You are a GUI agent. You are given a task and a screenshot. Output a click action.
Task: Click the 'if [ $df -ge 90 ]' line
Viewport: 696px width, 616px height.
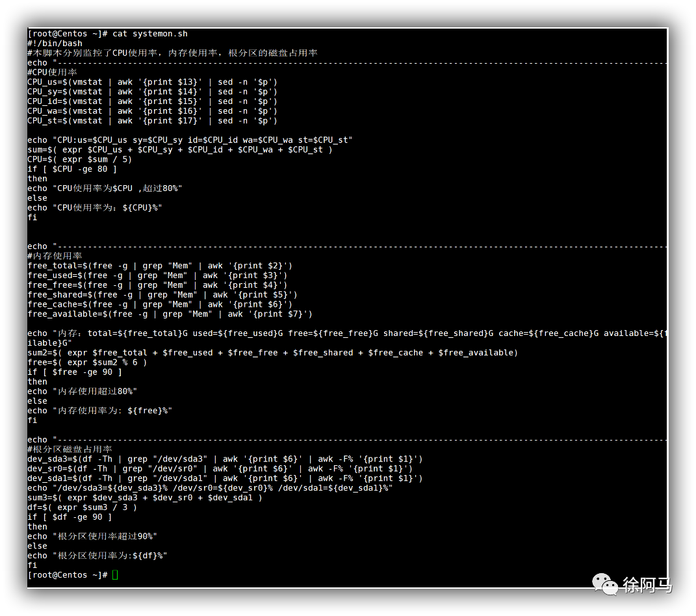[x=70, y=517]
